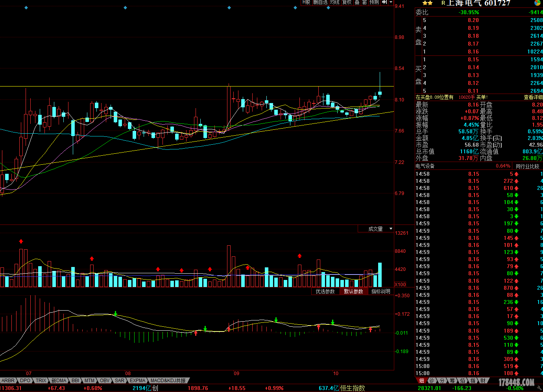
Task: Toggle the 窗 window button
Action: (x=364, y=2)
